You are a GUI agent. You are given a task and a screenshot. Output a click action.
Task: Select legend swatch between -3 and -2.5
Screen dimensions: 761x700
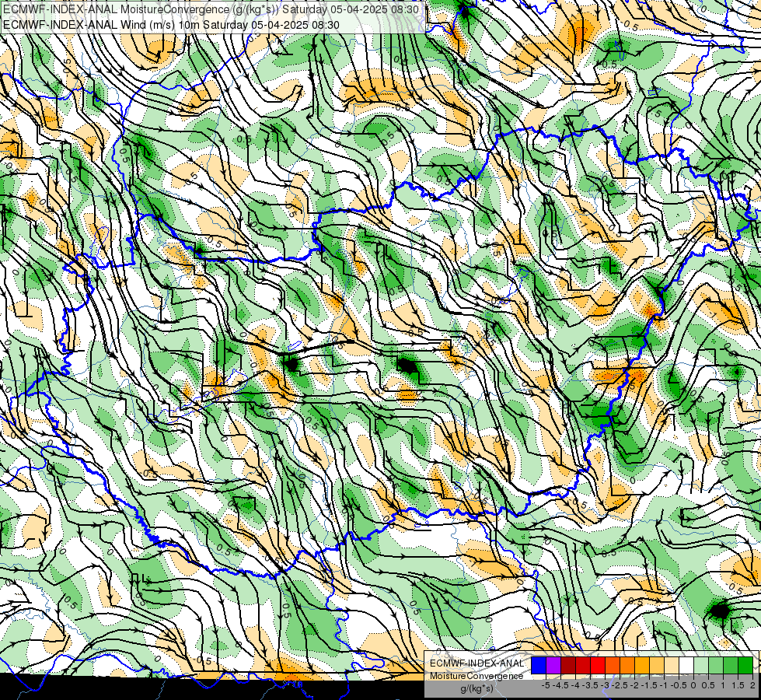tap(613, 666)
